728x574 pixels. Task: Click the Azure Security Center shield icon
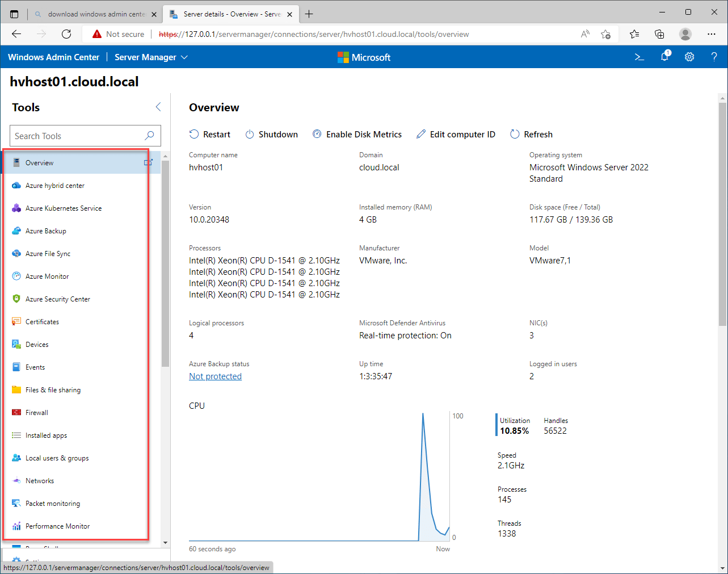[x=16, y=299]
